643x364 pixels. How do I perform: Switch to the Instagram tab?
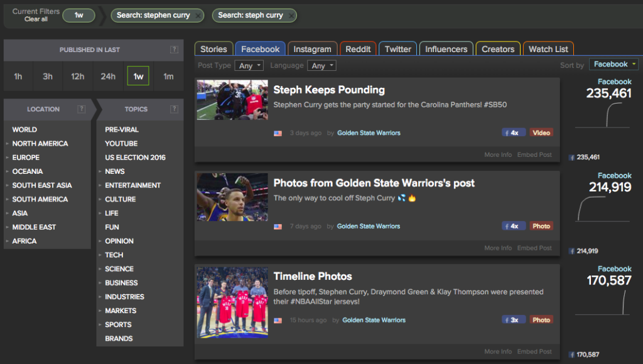tap(312, 49)
